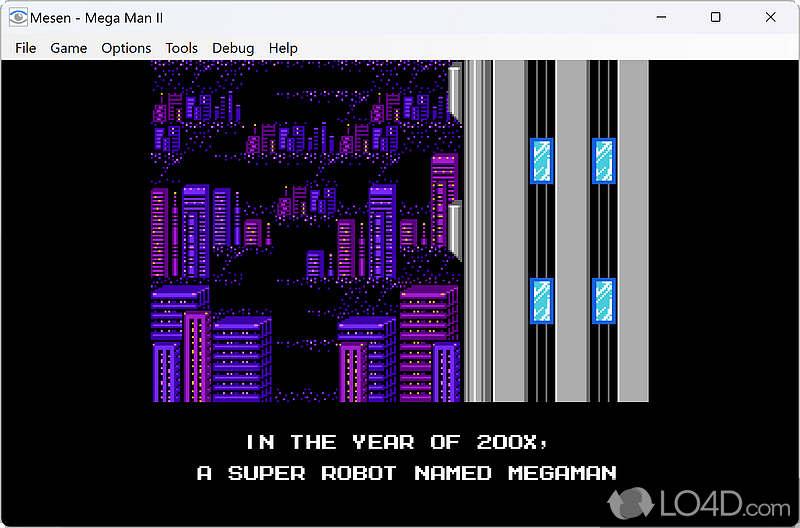Click the 'A SUPER ROBOT NAMED MEGAMAN' text
Screen dimensions: 800x528
coord(407,473)
